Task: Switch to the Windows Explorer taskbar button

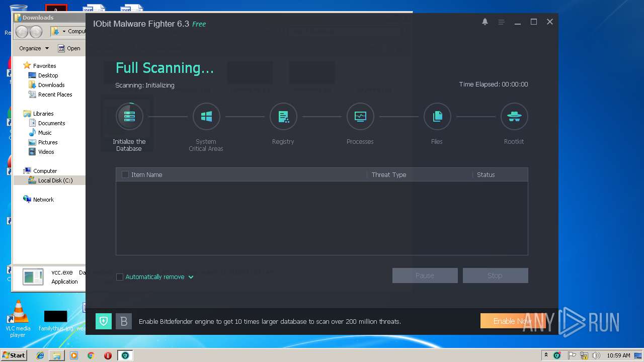Action: coord(57,355)
